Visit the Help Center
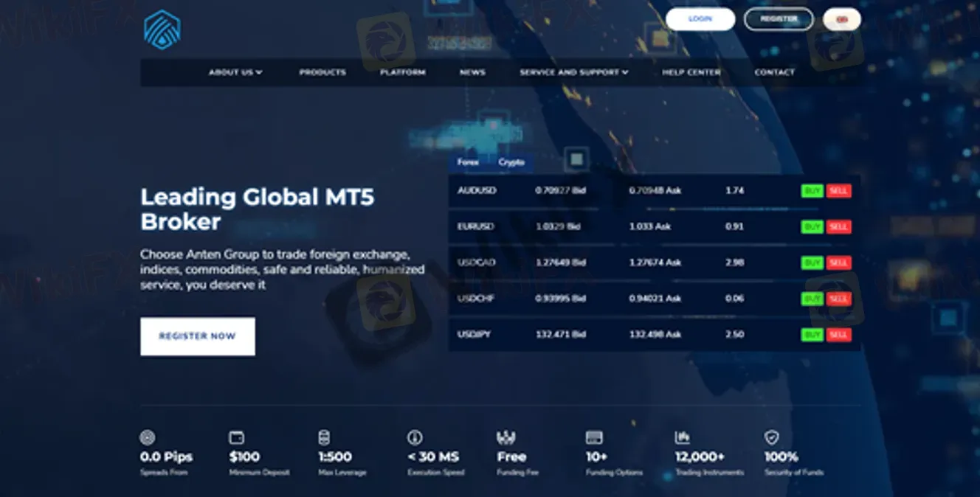Viewport: 980px width, 497px height. click(x=691, y=72)
